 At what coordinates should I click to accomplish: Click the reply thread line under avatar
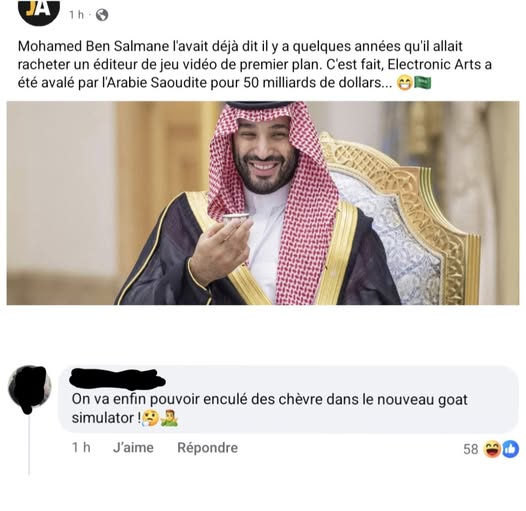(x=30, y=445)
